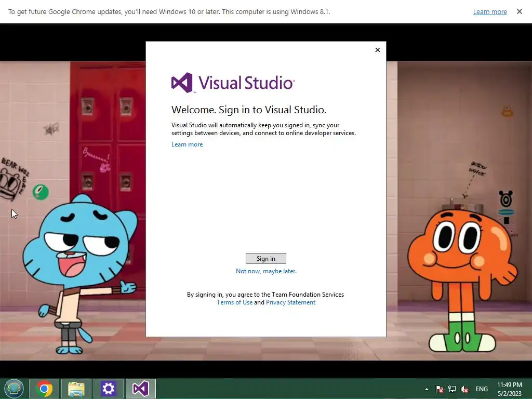The width and height of the screenshot is (532, 399).
Task: Change ENG input language indicator
Action: (482, 389)
